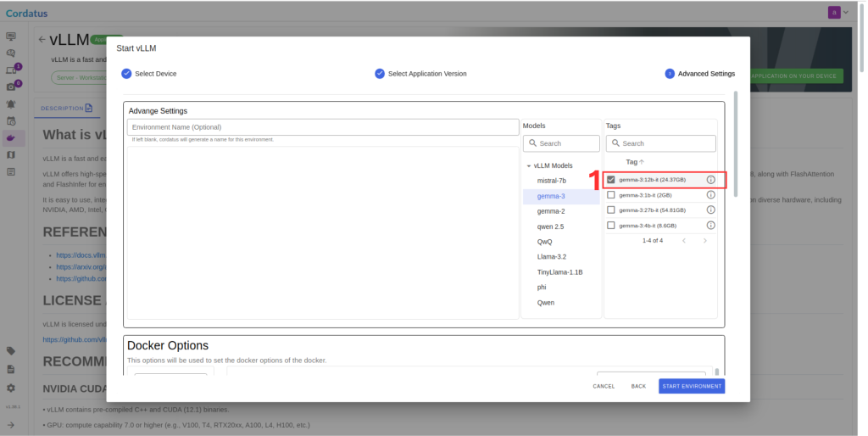Screen dimensions: 868x436
Task: Open the calendar schedule sidebar icon
Action: tap(10, 121)
